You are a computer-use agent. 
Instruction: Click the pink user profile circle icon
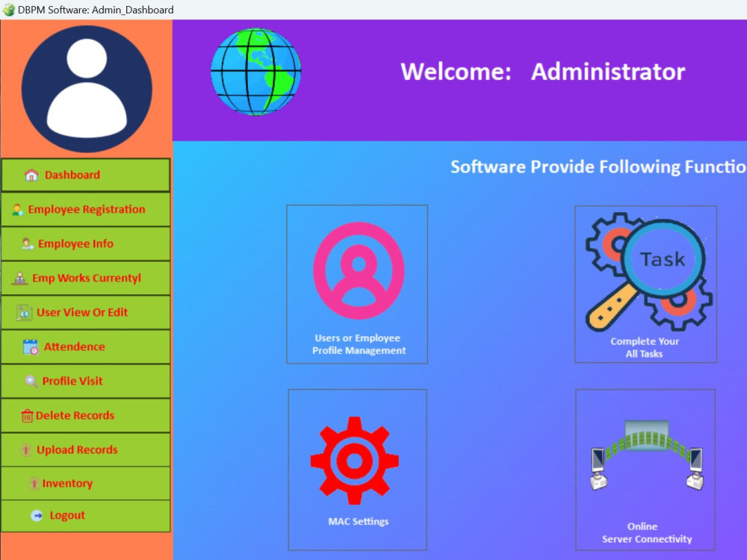[x=359, y=270]
